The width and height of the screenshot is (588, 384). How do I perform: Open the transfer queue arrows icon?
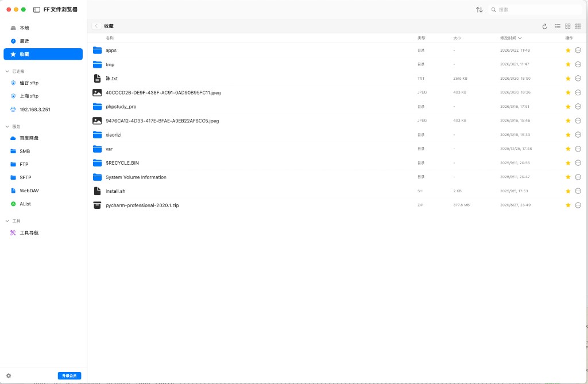479,10
